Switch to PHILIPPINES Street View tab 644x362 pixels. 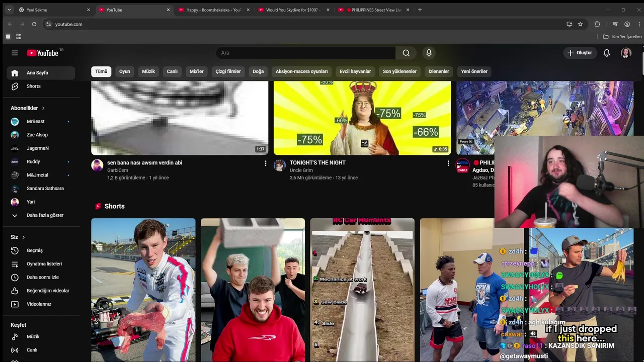pyautogui.click(x=374, y=10)
